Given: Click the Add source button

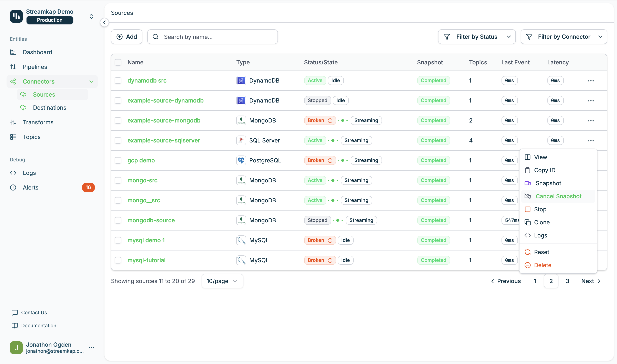Looking at the screenshot, I should (x=127, y=37).
